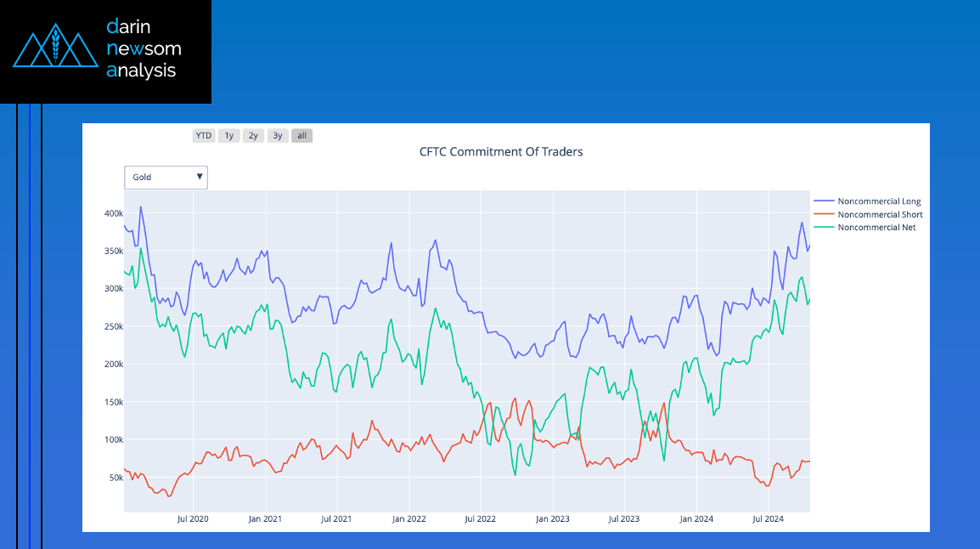980x549 pixels.
Task: Click the blue Noncommercial Long legend swatch
Action: click(x=823, y=201)
